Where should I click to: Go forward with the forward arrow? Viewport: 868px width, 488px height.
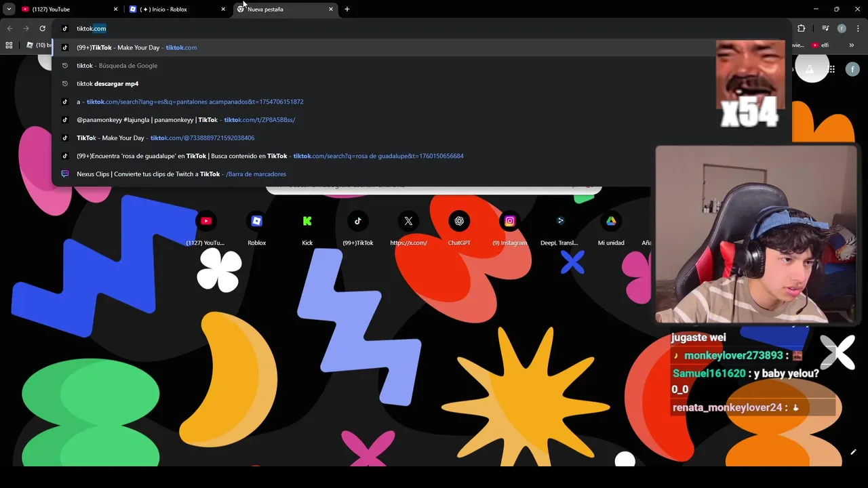pos(26,28)
